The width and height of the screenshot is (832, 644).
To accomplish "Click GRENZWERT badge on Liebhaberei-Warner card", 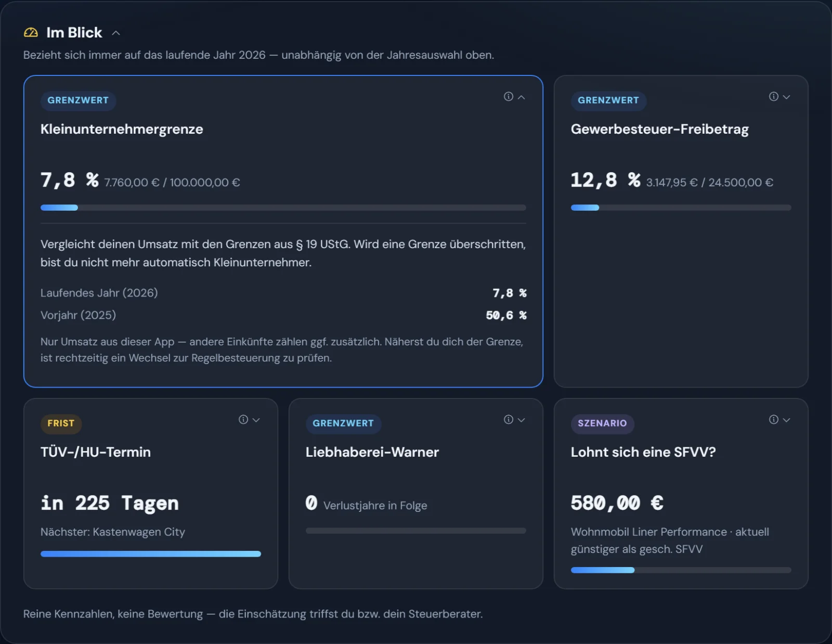I will [x=343, y=423].
